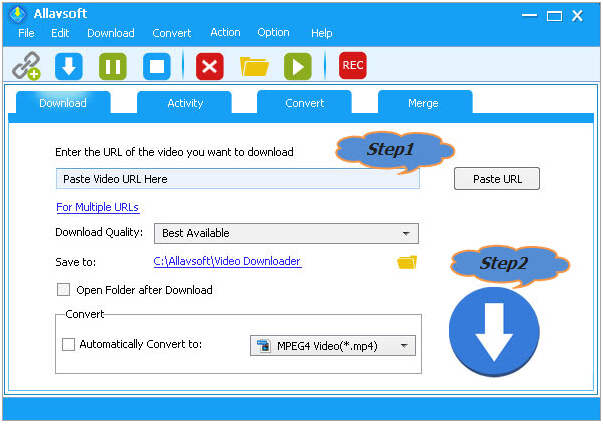Close the Allavsoft window
This screenshot has height=437, width=603.
point(577,16)
